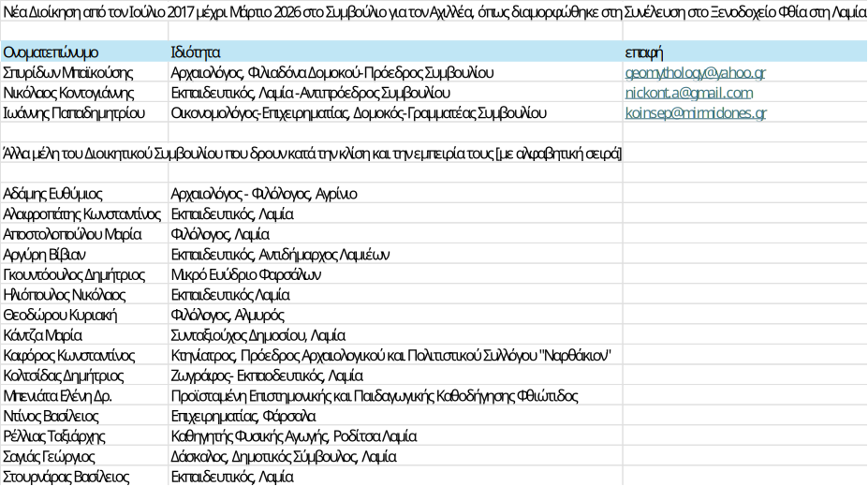Select the cell Σπυρίδων Μπαϊκούσης
Image resolution: width=868 pixels, height=486 pixels.
click(x=84, y=72)
